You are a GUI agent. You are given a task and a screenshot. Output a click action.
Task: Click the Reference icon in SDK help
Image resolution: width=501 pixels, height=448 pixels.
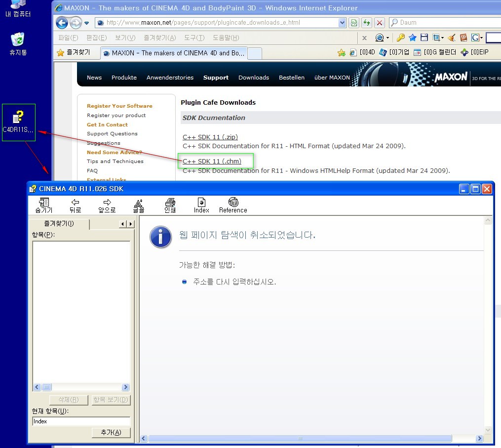click(233, 205)
